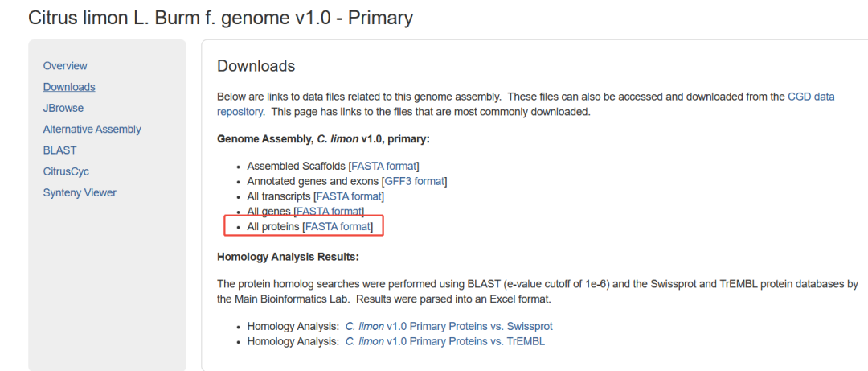Screen dimensions: 868x371
Task: Click the Genome Assembly subsection heading
Action: pyautogui.click(x=323, y=138)
